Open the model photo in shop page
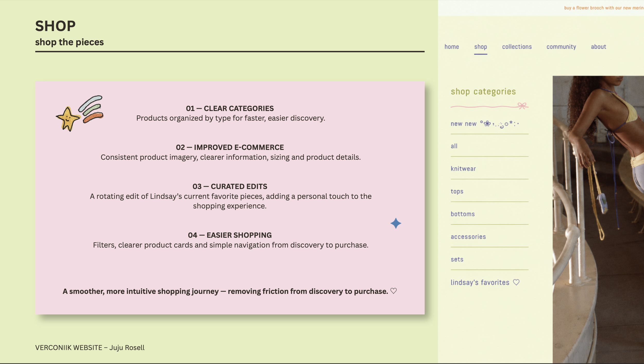 pyautogui.click(x=598, y=219)
